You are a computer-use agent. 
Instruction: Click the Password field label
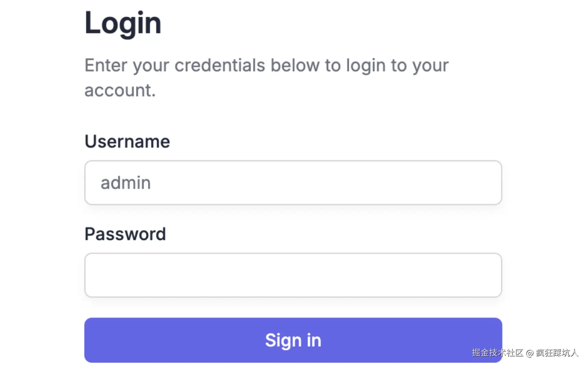pos(125,234)
